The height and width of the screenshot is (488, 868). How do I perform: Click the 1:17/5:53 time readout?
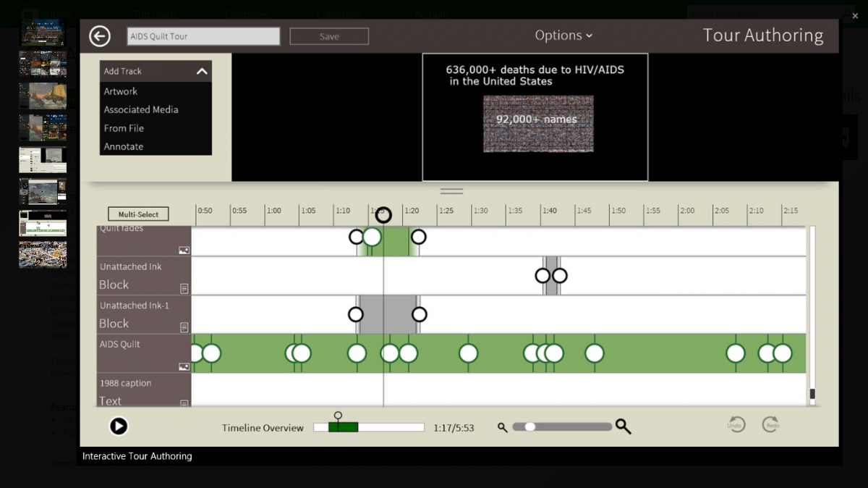point(454,428)
